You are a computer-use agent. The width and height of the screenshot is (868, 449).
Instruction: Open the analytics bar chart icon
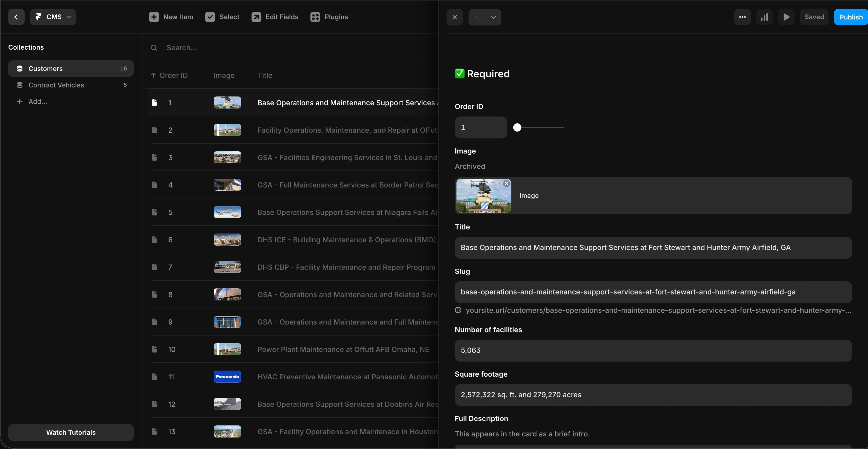(x=764, y=17)
